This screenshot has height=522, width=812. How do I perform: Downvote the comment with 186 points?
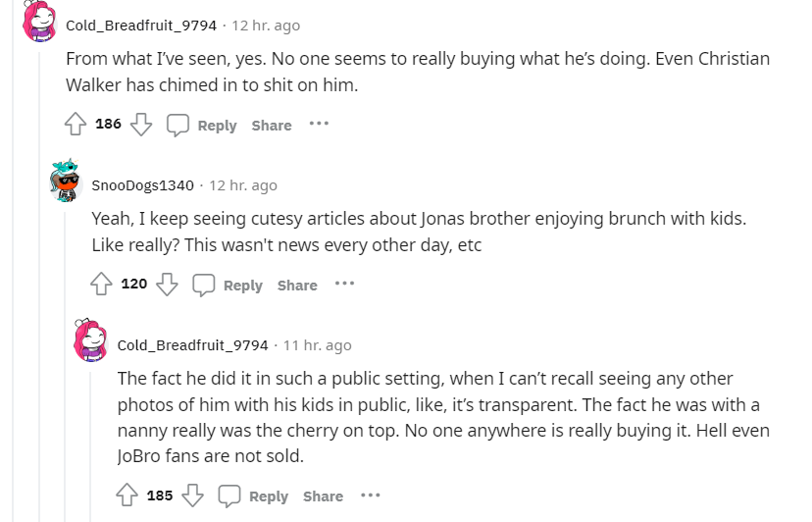point(141,125)
